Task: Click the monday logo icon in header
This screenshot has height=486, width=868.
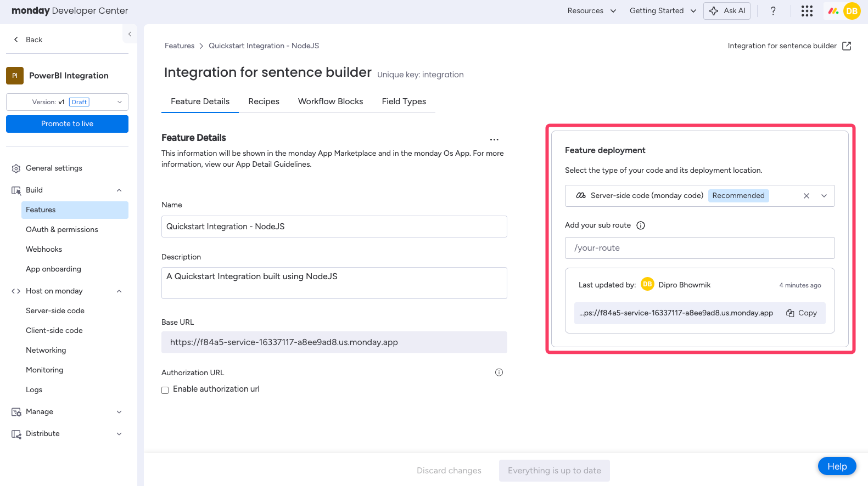Action: click(x=833, y=11)
